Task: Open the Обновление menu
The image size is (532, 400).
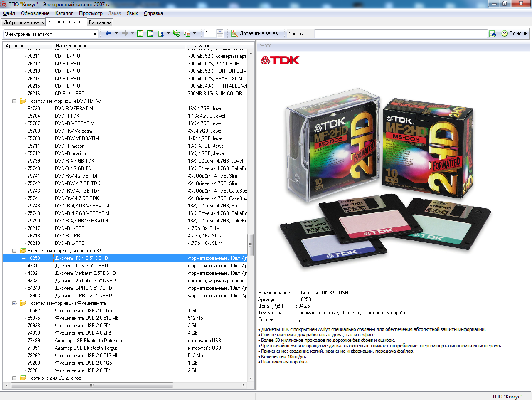Action: [35, 13]
